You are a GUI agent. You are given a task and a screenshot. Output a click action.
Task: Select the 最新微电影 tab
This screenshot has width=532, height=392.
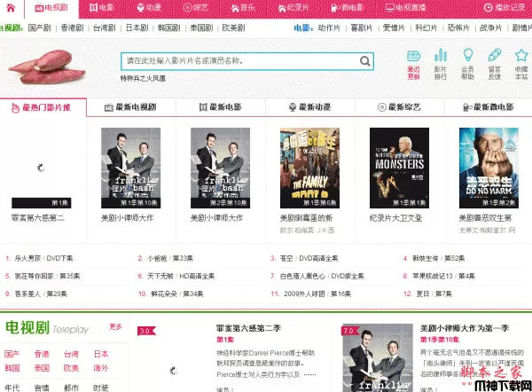pos(489,107)
